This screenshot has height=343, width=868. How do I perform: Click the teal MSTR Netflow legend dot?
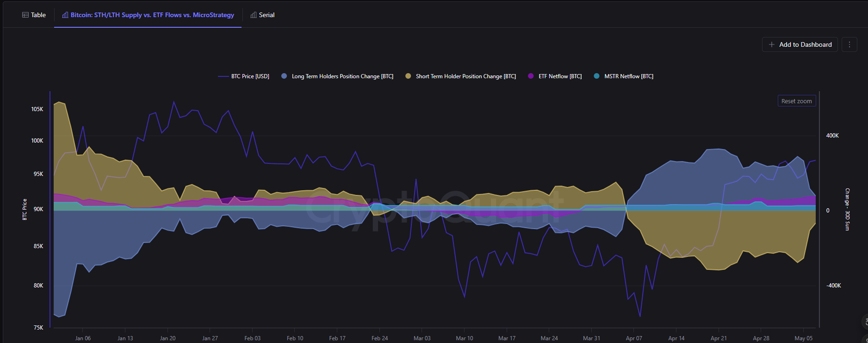pyautogui.click(x=596, y=76)
